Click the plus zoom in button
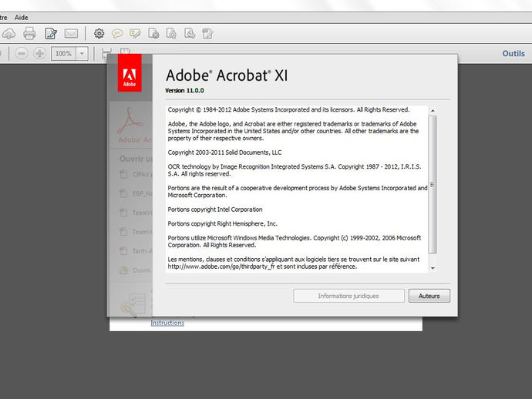Screen dimensions: 532x399 pos(39,54)
